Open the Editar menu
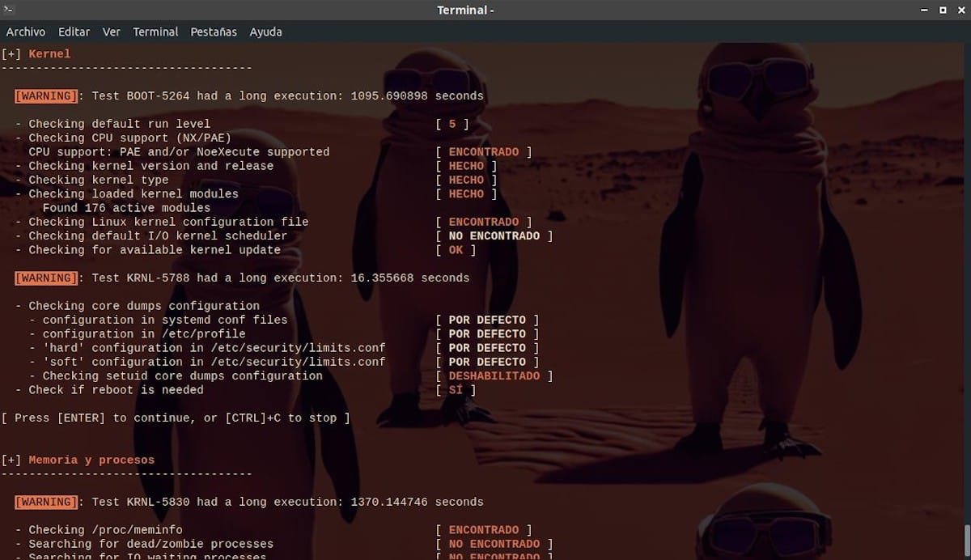Image resolution: width=971 pixels, height=560 pixels. pos(74,32)
